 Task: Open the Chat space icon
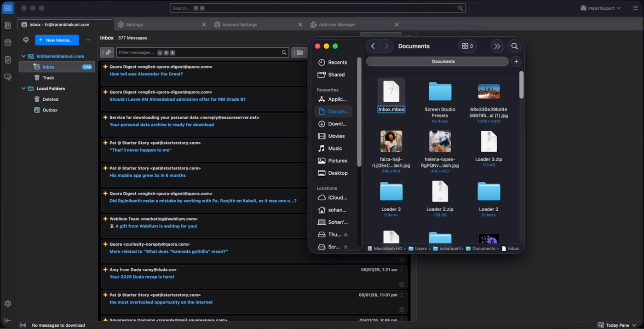8,77
